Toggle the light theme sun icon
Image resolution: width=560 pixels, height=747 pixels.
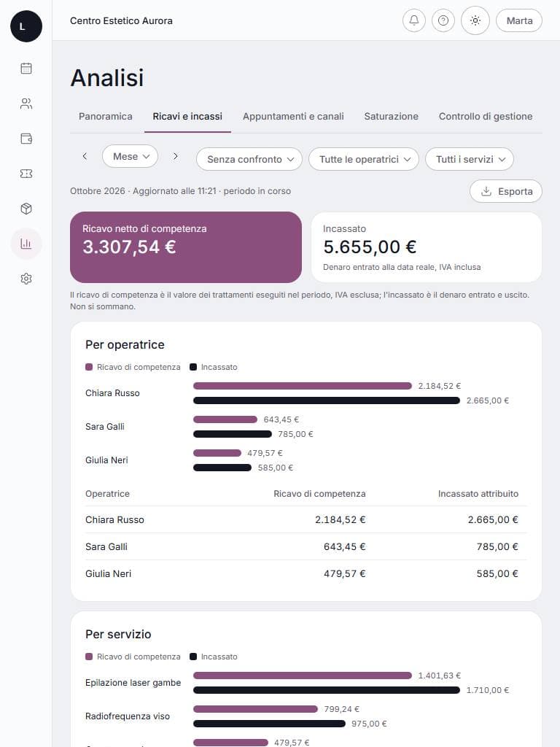pos(475,20)
